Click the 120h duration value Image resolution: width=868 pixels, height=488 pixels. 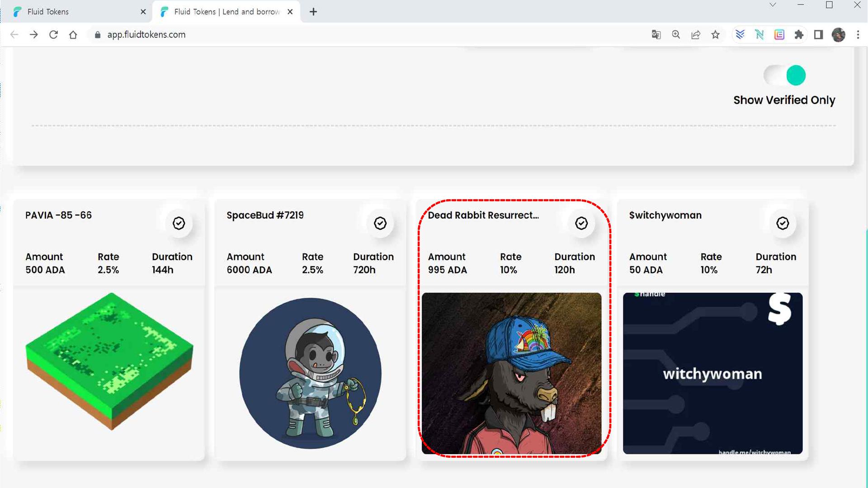(x=565, y=270)
